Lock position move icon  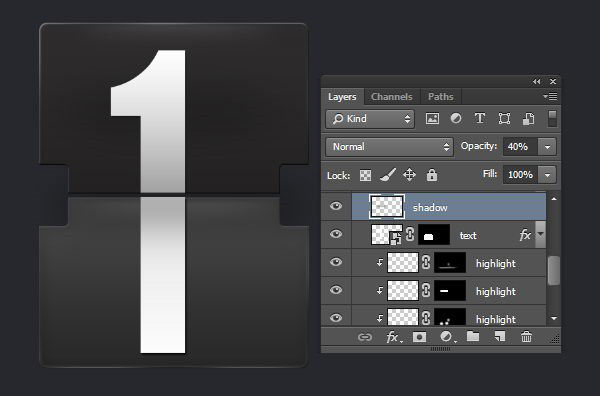pos(409,175)
